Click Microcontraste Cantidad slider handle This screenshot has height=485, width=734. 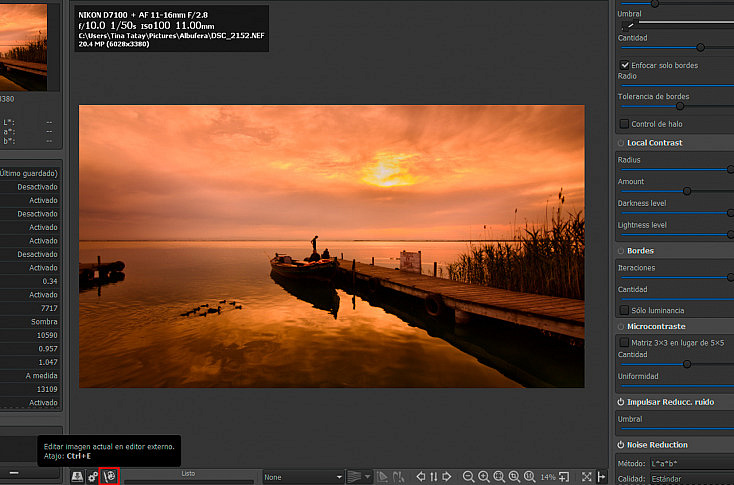pos(687,364)
